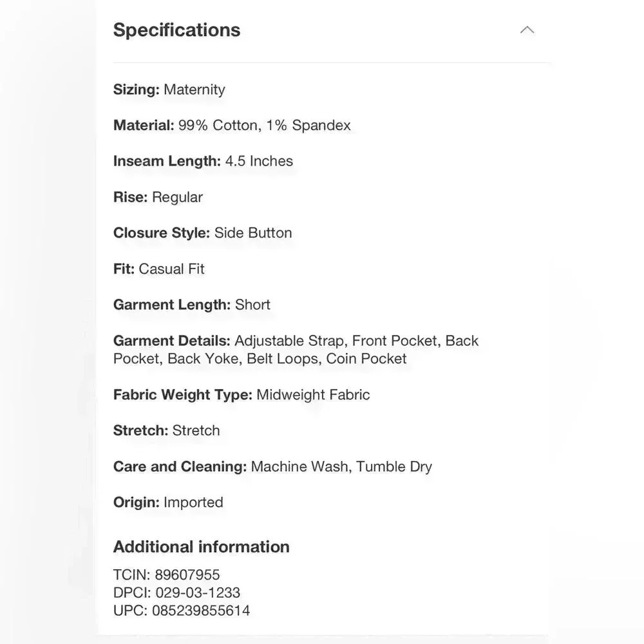This screenshot has width=644, height=644.
Task: Click the Specifications heading
Action: click(x=176, y=30)
